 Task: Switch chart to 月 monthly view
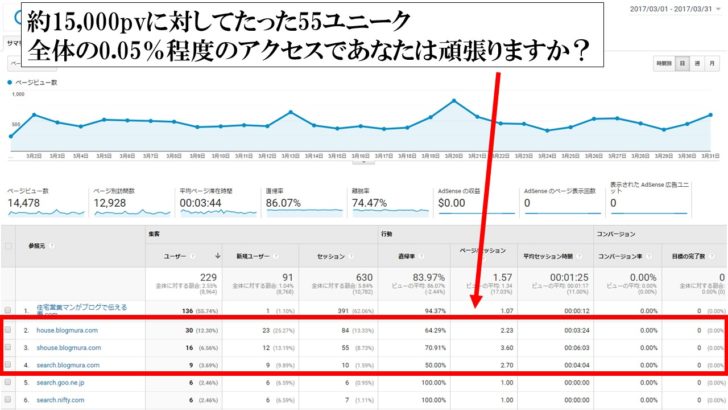point(712,64)
